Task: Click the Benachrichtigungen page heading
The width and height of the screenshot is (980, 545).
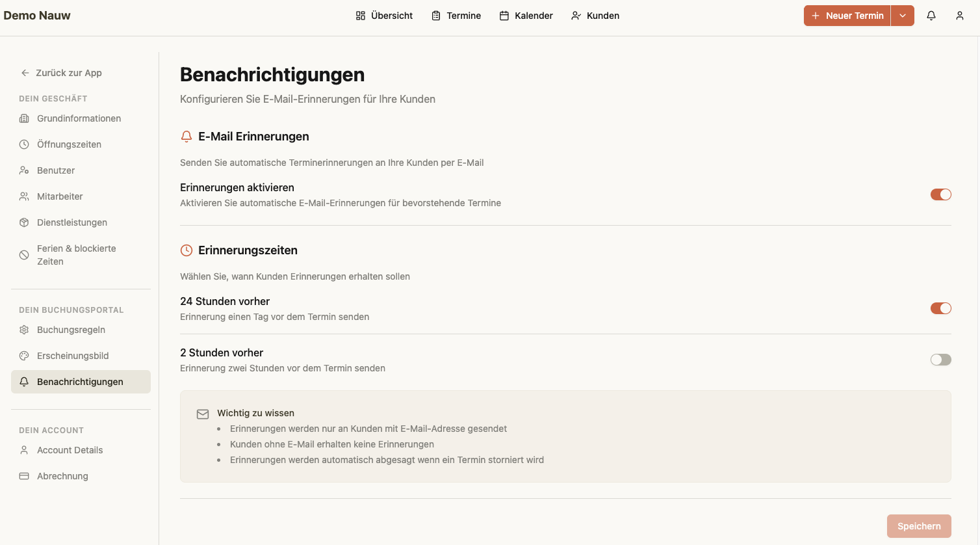Action: click(x=272, y=75)
